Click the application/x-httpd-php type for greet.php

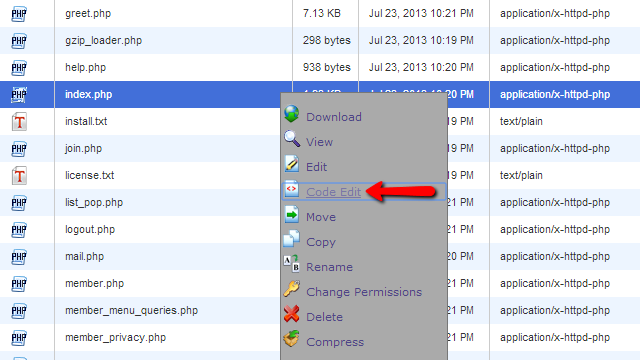(x=555, y=13)
